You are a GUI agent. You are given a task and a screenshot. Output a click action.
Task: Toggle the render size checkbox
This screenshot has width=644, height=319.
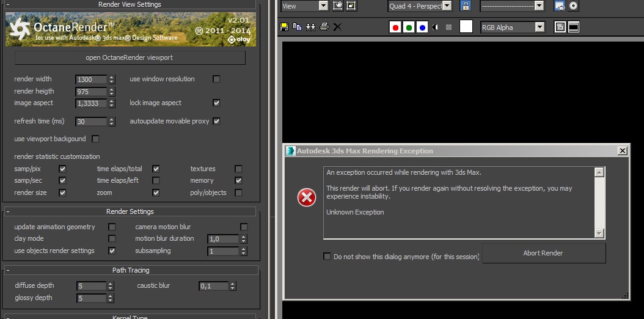(x=62, y=193)
